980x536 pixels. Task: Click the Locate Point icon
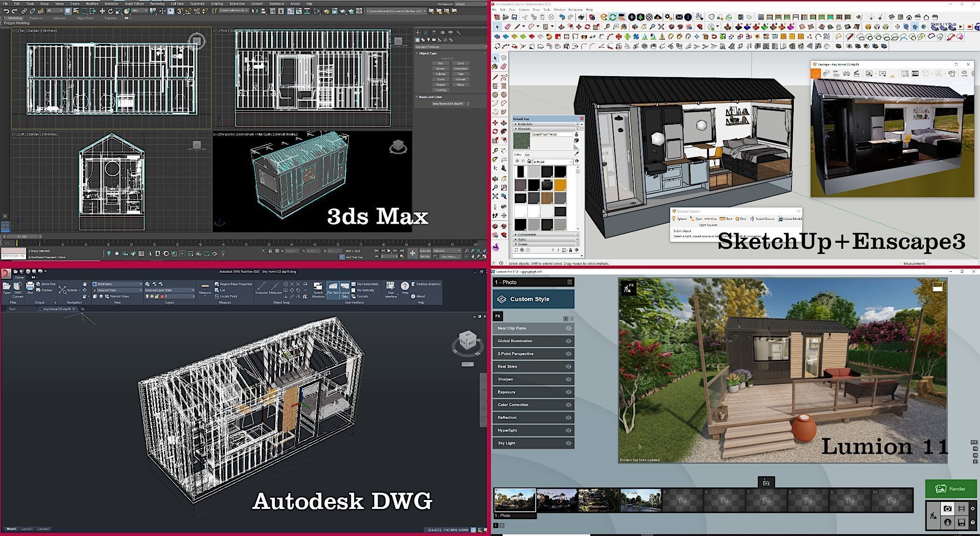[x=217, y=296]
